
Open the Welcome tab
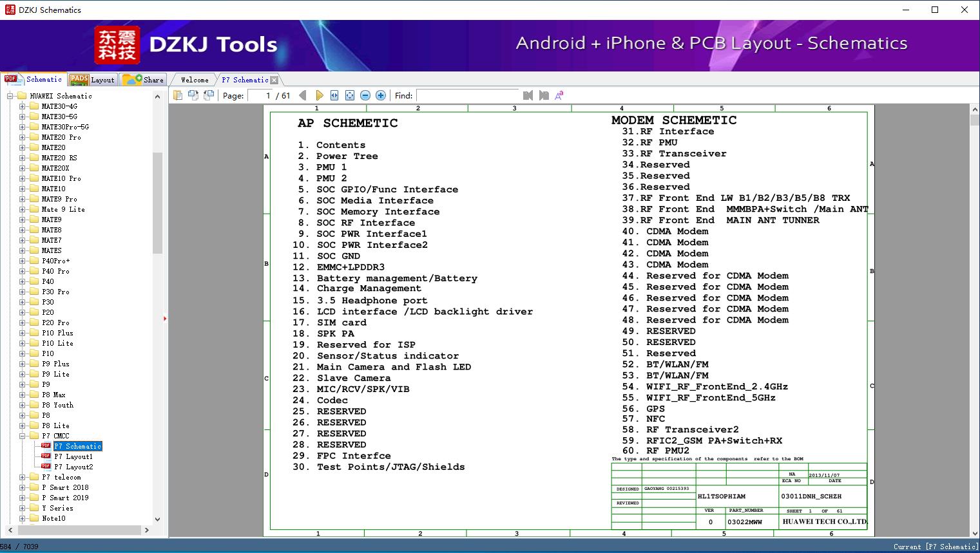195,80
